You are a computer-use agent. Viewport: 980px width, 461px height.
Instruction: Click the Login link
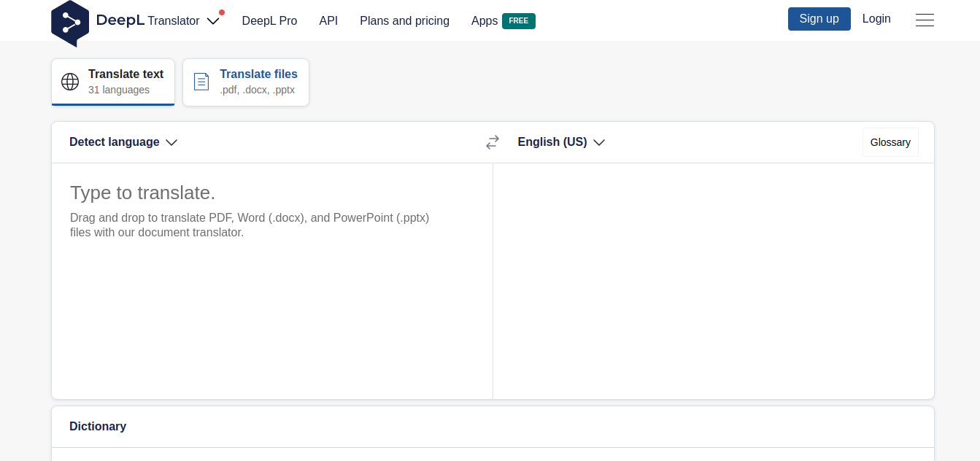tap(876, 19)
